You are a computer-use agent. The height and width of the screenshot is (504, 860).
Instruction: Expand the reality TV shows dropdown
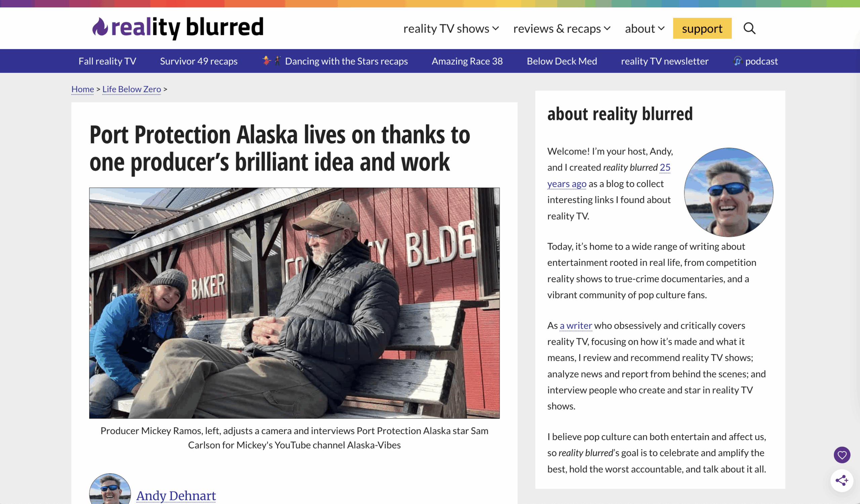coord(451,29)
